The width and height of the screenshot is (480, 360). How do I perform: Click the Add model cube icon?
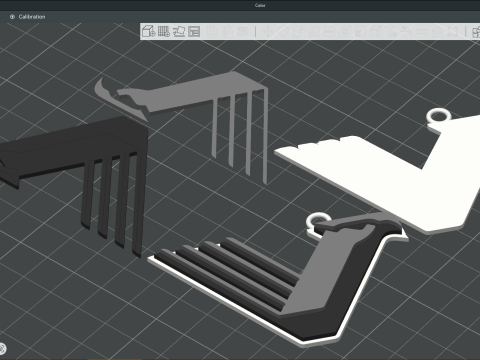click(x=149, y=31)
